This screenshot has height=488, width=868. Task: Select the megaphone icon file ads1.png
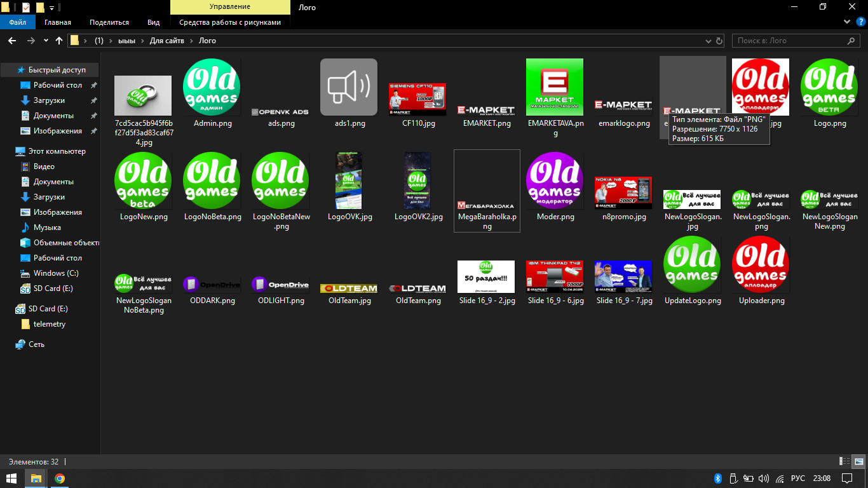[349, 87]
